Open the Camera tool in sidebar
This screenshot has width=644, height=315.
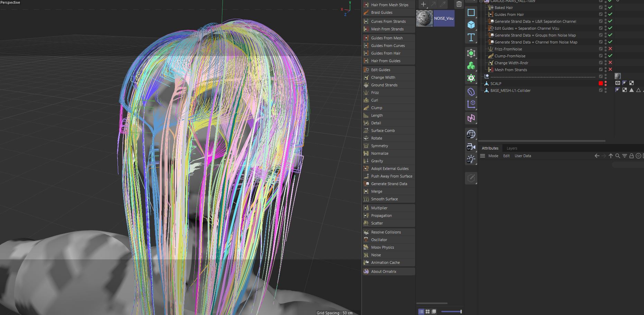[471, 147]
